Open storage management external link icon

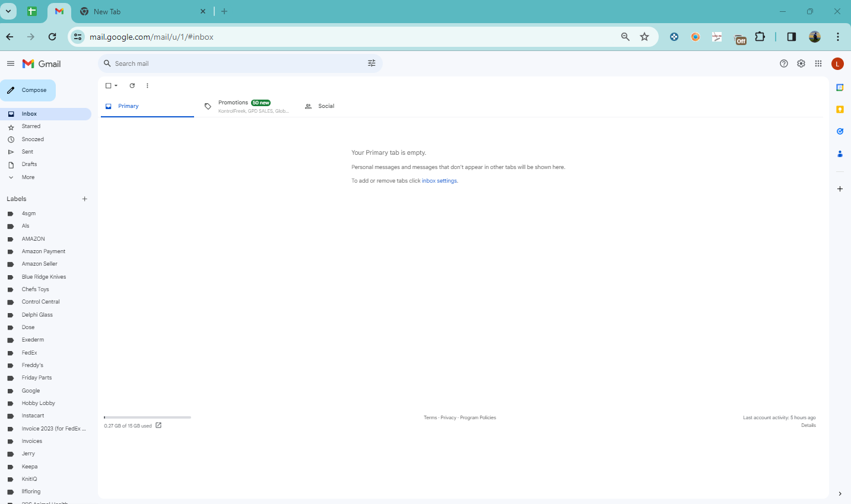(x=158, y=425)
